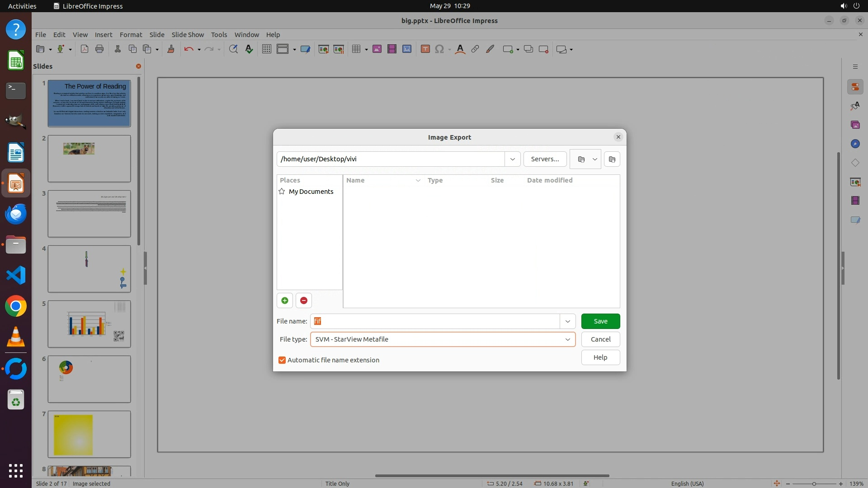Image resolution: width=868 pixels, height=488 pixels.
Task: Click the Print toolbar icon
Action: (99, 49)
